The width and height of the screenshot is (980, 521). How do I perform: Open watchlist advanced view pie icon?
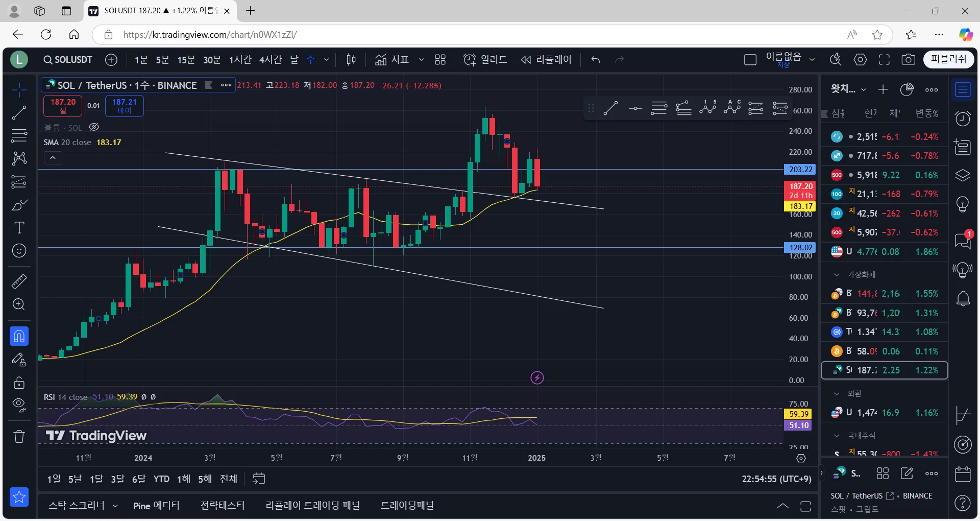pos(907,89)
